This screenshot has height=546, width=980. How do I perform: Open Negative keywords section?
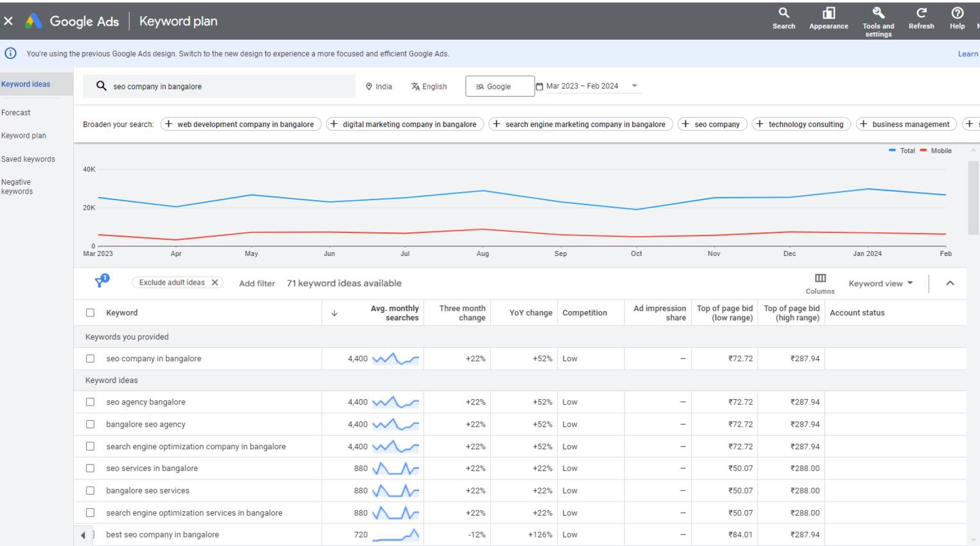coord(17,187)
